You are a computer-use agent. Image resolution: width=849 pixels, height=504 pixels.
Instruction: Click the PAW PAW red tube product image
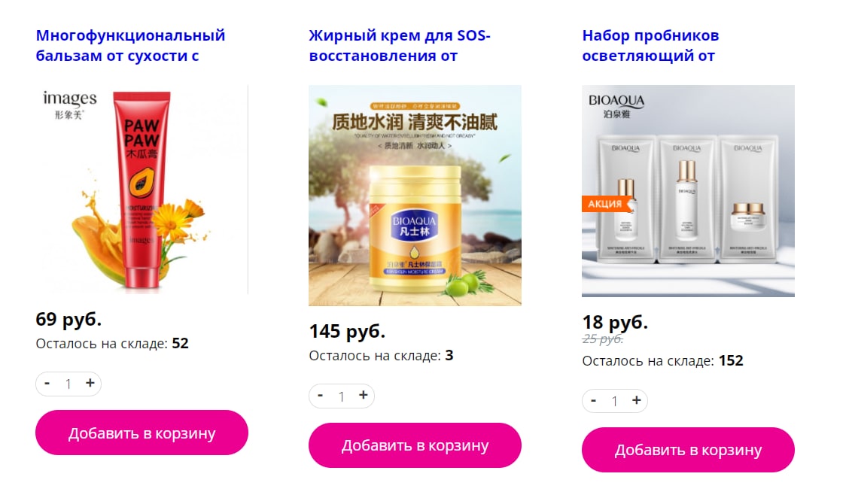pos(141,190)
